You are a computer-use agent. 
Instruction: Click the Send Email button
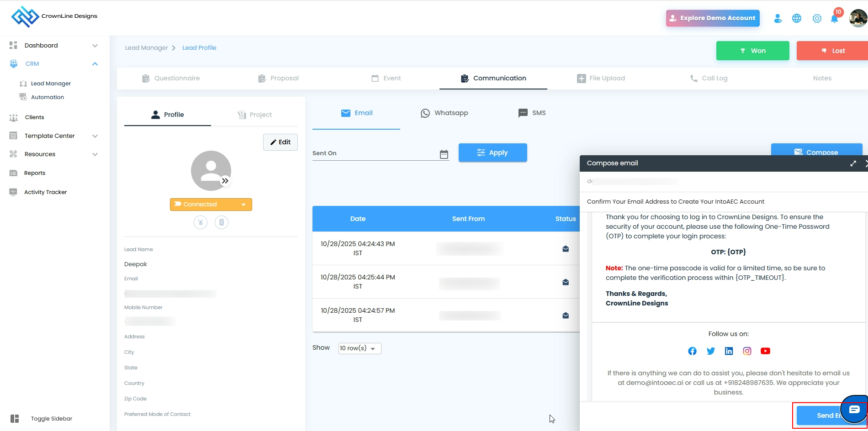click(x=829, y=415)
